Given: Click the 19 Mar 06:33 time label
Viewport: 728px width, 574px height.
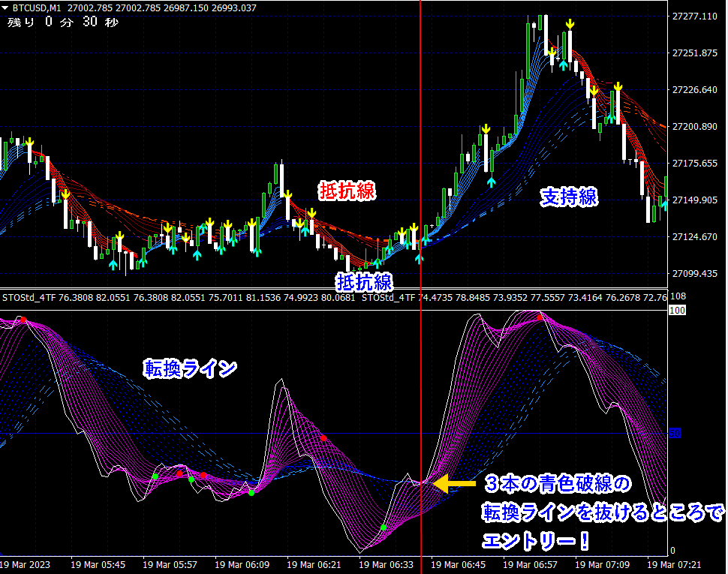Looking at the screenshot, I should pyautogui.click(x=387, y=565).
